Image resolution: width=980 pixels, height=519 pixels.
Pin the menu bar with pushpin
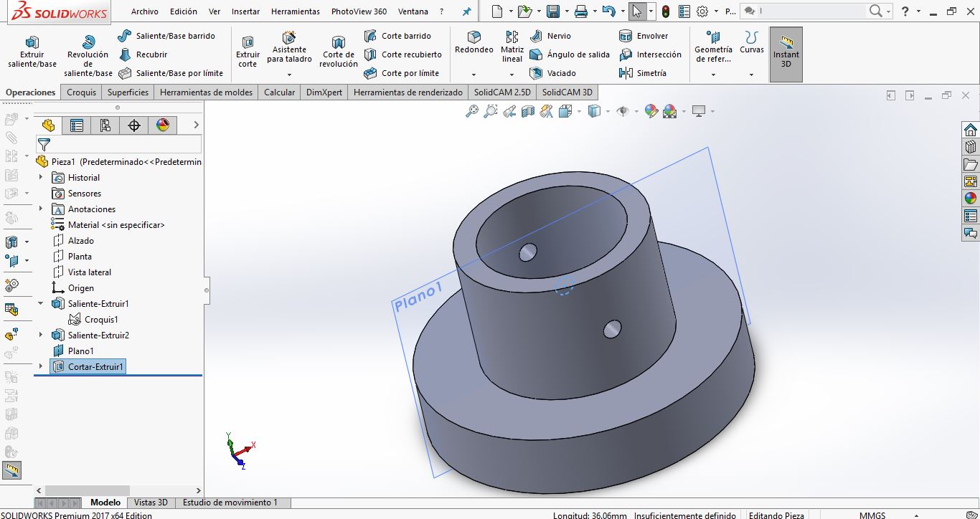pyautogui.click(x=467, y=11)
